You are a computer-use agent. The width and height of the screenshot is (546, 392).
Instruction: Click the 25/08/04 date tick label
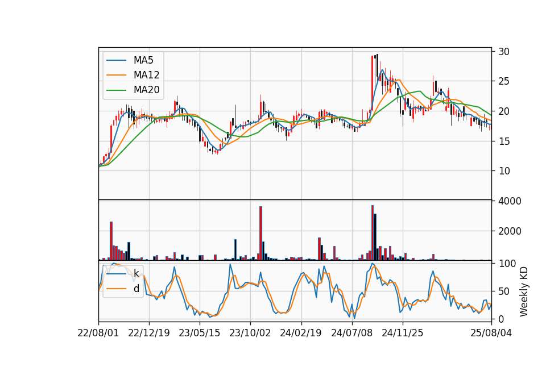coord(491,333)
